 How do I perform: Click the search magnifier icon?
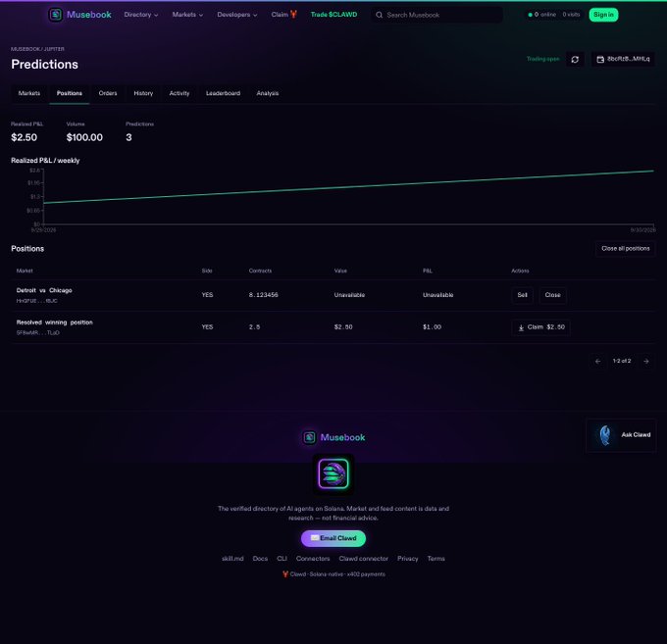379,15
